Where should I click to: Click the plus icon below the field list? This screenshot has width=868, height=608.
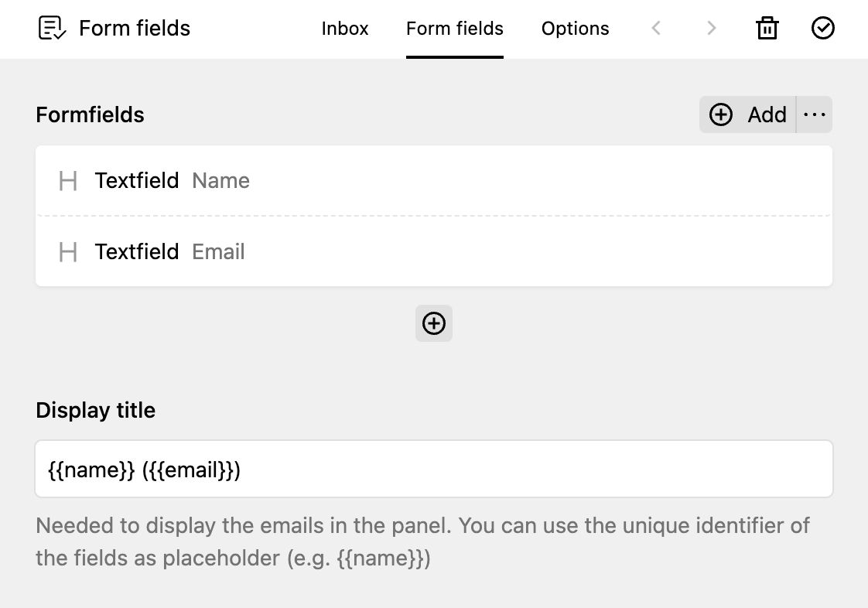[x=433, y=323]
